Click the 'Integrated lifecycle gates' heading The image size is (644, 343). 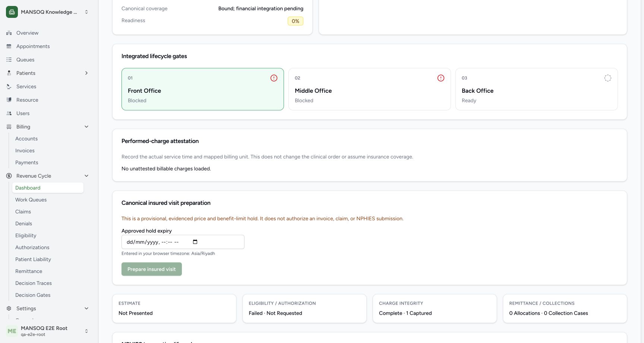[154, 56]
